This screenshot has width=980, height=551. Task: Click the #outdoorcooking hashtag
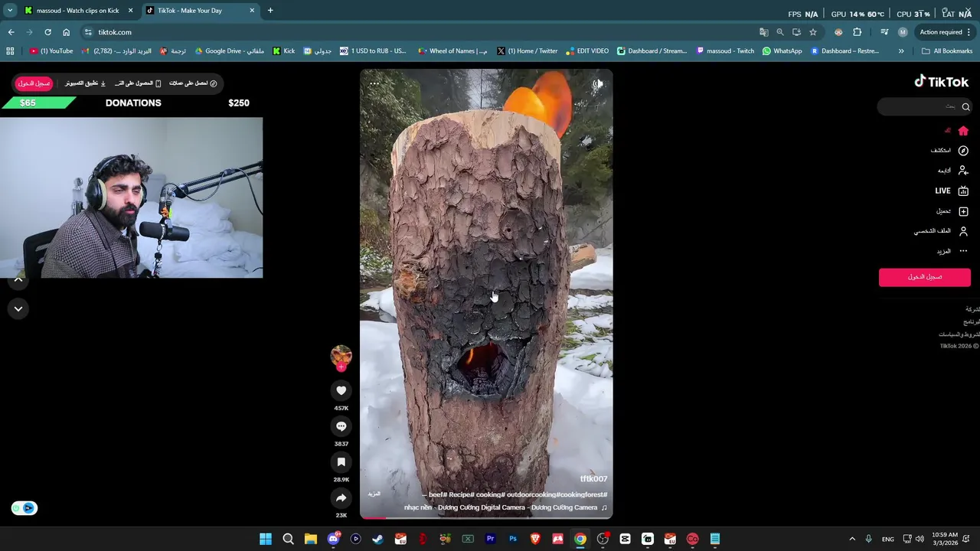click(531, 495)
